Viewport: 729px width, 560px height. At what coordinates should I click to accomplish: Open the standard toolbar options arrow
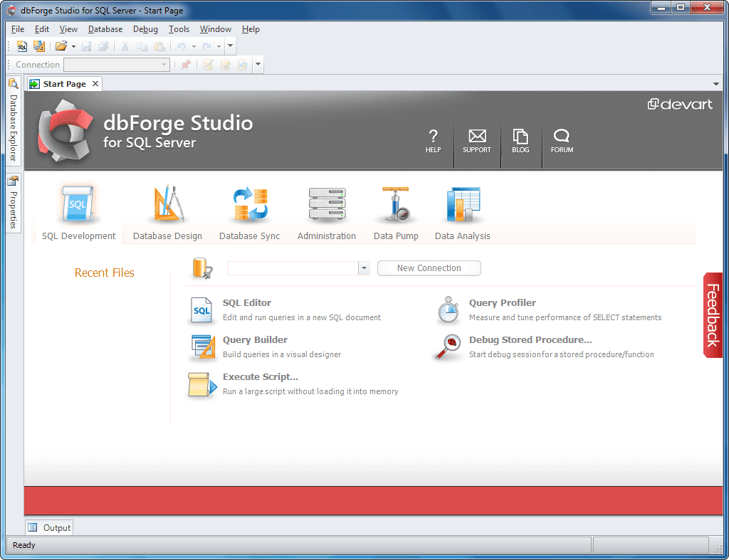(x=230, y=46)
